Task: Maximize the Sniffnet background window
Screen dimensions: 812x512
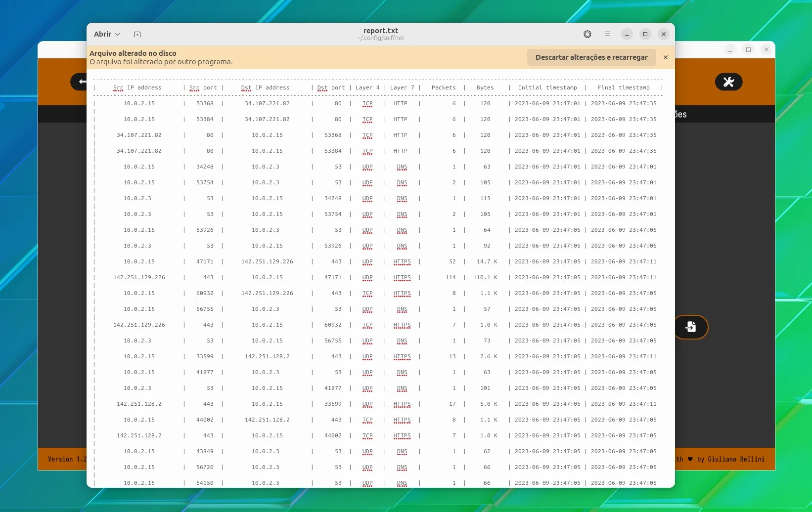Action: point(748,49)
